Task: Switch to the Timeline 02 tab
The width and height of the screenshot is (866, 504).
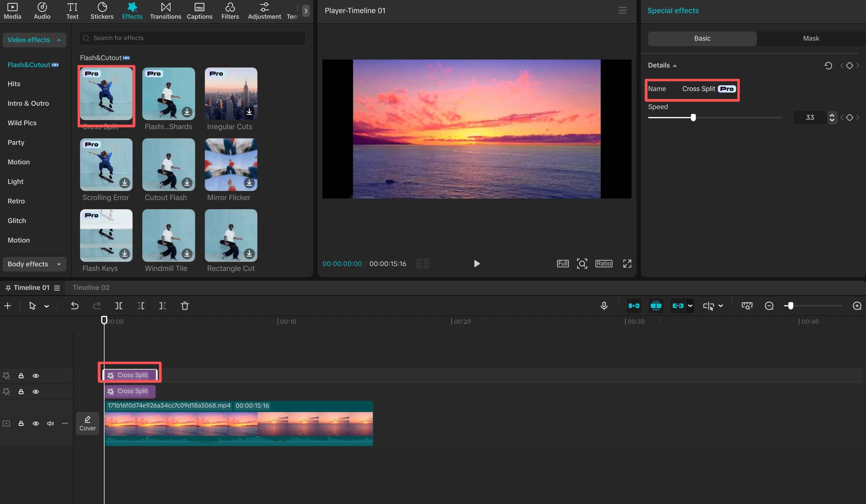Action: pyautogui.click(x=91, y=287)
